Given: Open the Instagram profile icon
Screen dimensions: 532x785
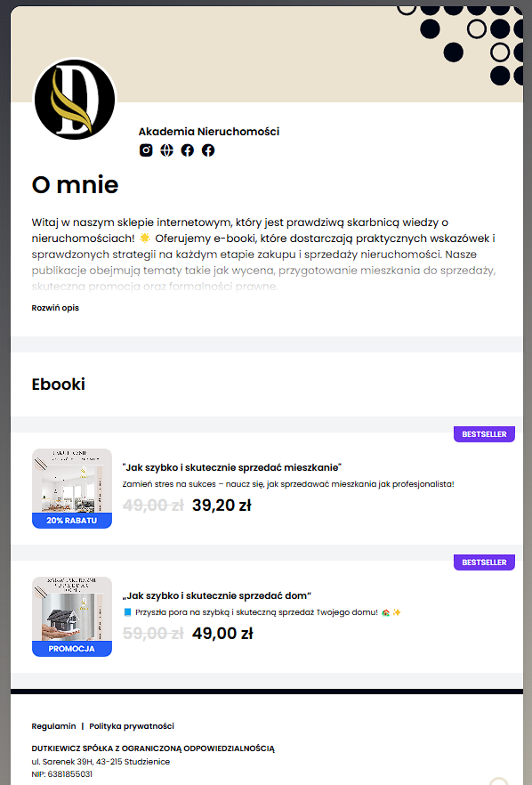Looking at the screenshot, I should 146,150.
